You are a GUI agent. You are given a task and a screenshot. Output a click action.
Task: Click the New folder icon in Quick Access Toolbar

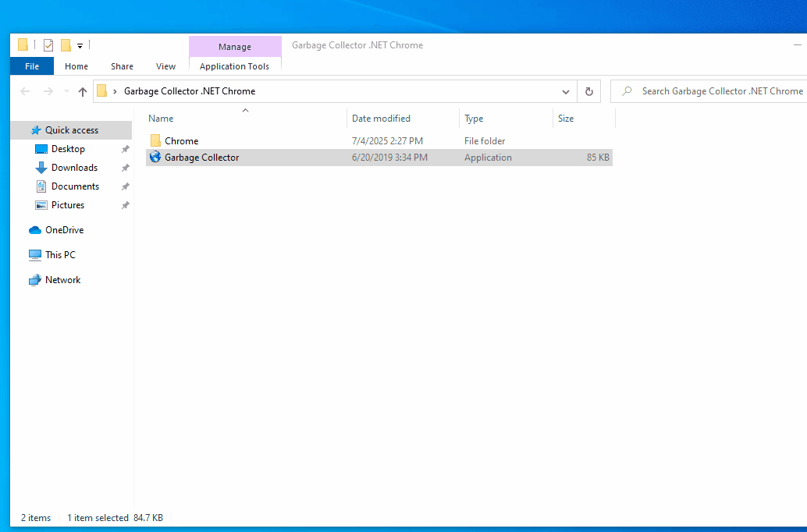66,45
